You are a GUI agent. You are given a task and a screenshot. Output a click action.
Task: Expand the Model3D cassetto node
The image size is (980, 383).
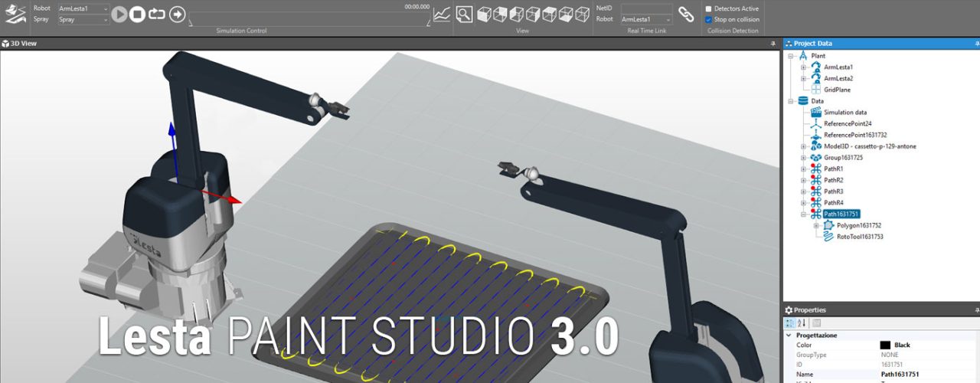tap(803, 146)
